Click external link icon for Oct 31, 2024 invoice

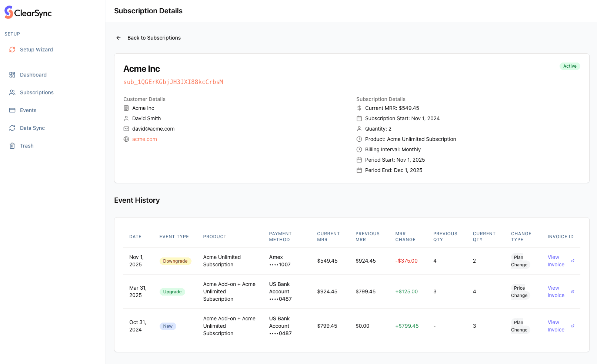click(x=573, y=326)
